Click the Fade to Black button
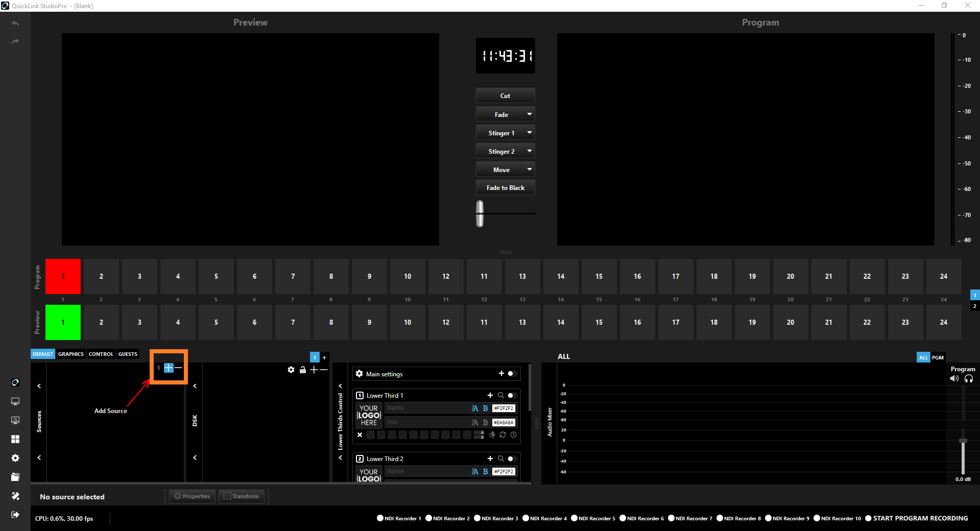Viewport: 980px width, 531px height. (x=505, y=188)
